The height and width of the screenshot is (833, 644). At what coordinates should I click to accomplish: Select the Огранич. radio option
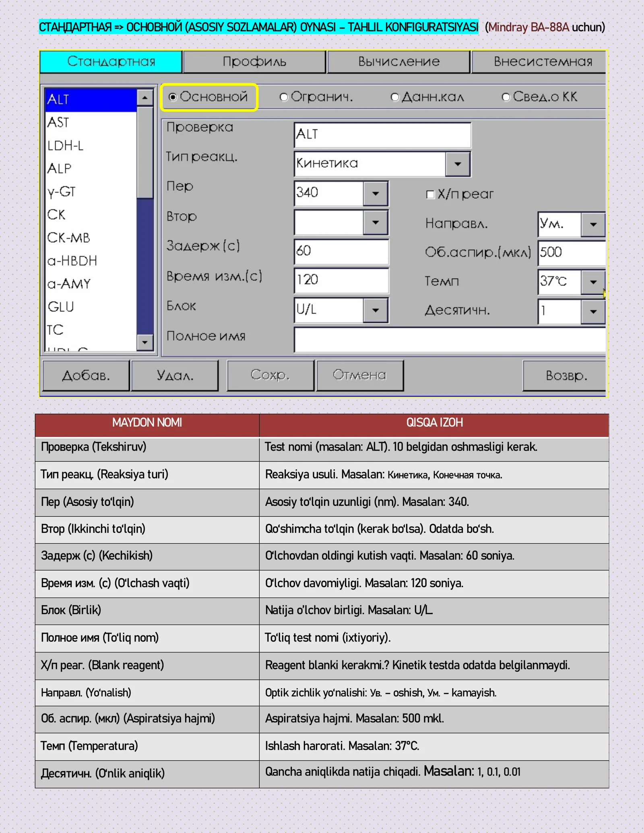pos(284,97)
